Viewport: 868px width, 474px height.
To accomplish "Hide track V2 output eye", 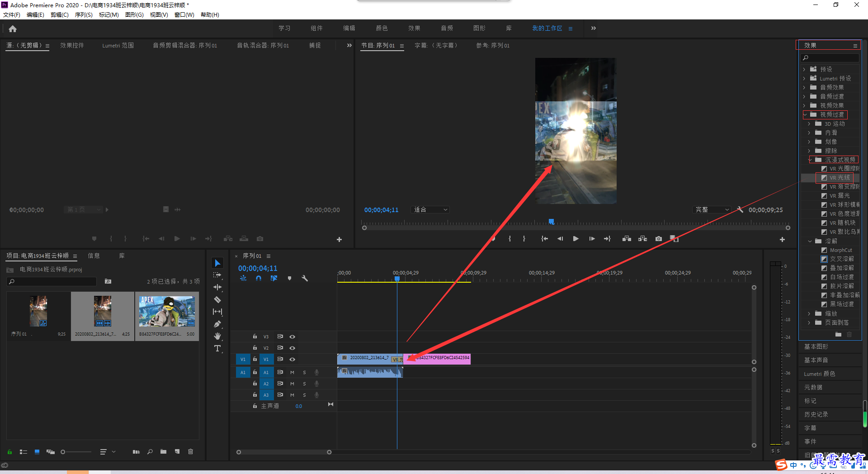I will (x=292, y=348).
